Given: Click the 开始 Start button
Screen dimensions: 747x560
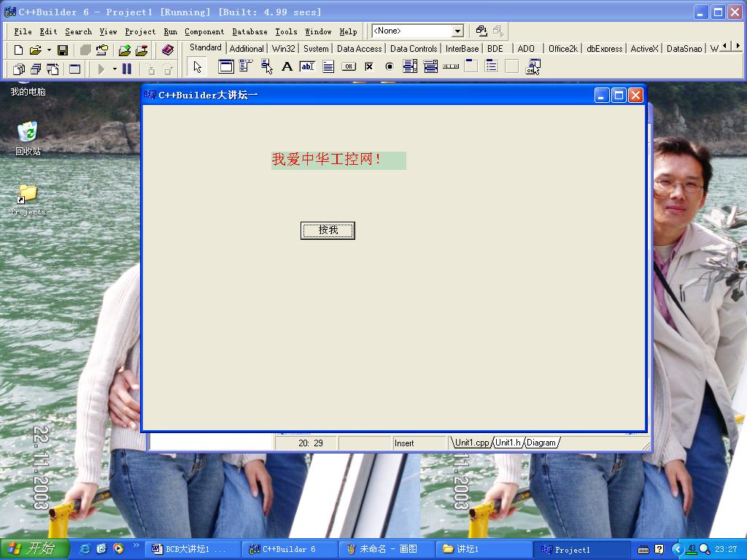Looking at the screenshot, I should (x=34, y=549).
